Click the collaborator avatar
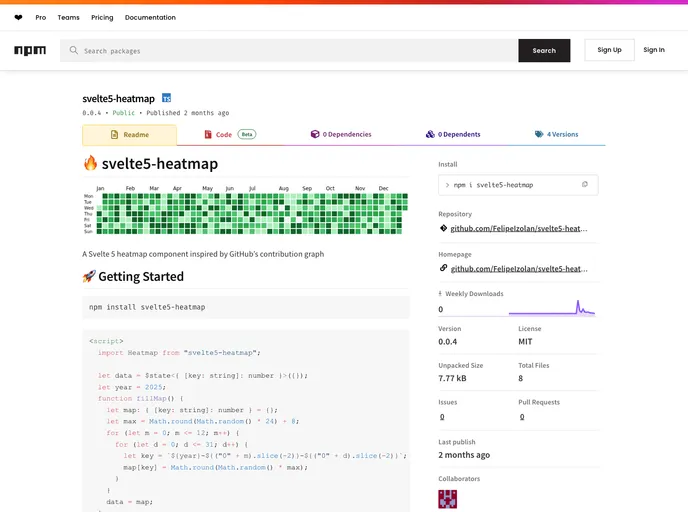Viewport: 688px width, 512px height. click(x=448, y=499)
